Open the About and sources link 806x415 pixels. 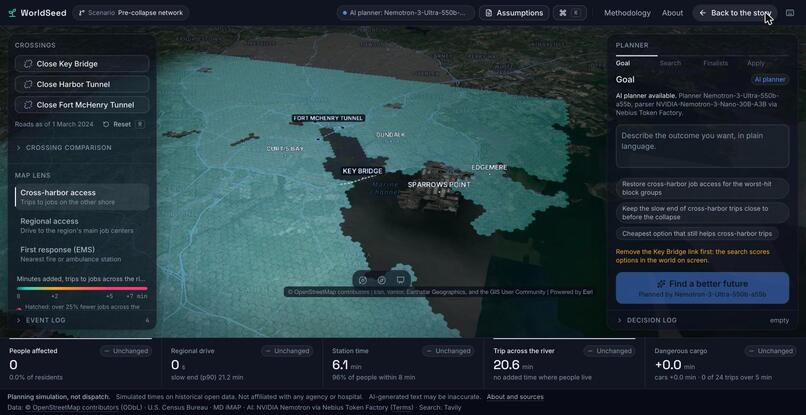click(x=515, y=397)
